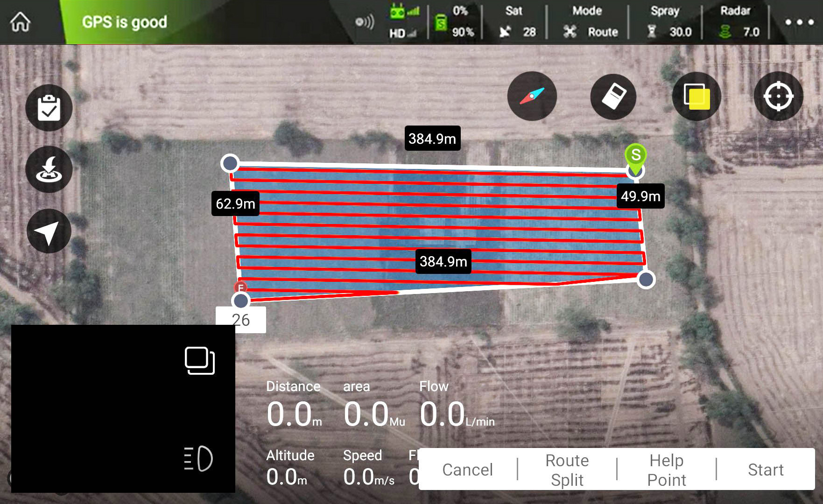Tap the drone Mode icon

pos(570,32)
